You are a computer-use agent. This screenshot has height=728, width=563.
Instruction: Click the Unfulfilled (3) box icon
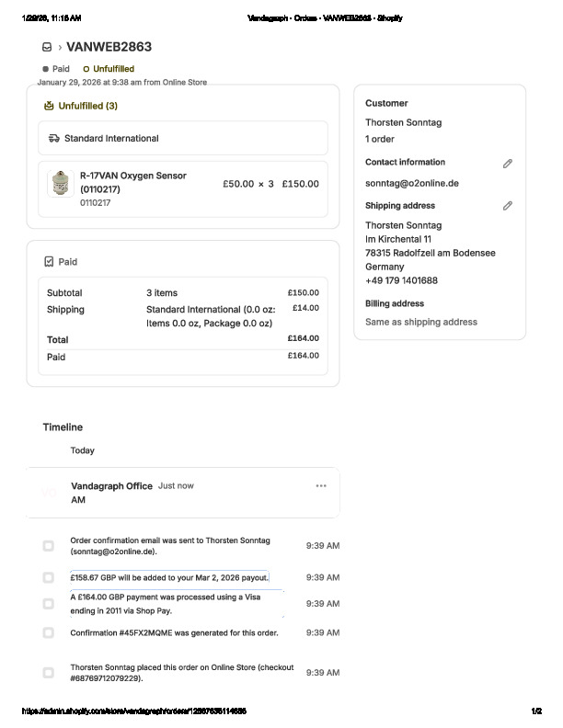pyautogui.click(x=49, y=106)
